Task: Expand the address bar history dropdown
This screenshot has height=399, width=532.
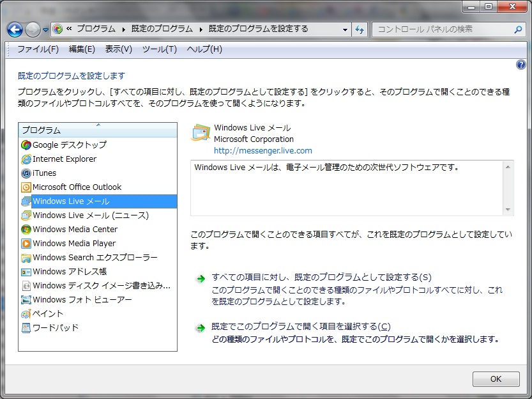Action: click(x=345, y=29)
